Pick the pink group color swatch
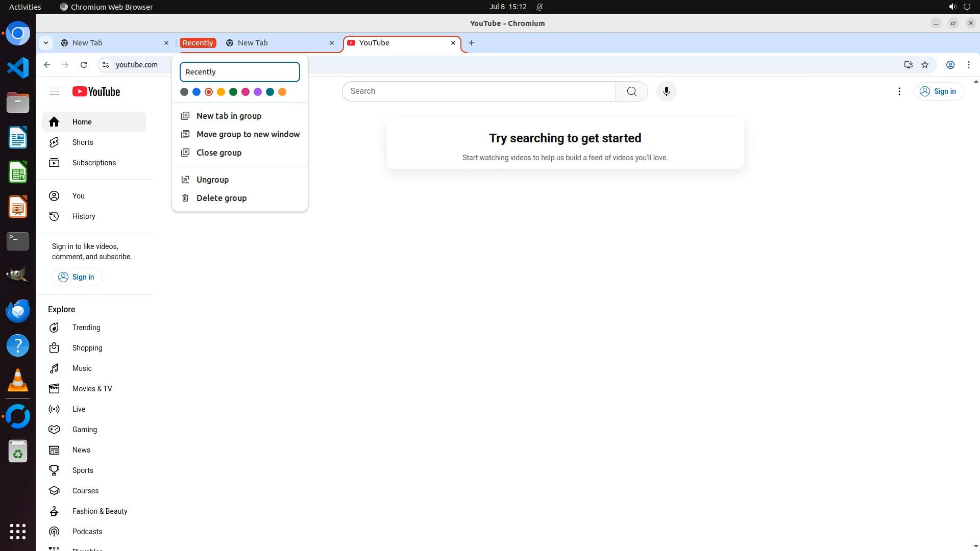This screenshot has width=980, height=551. (246, 92)
